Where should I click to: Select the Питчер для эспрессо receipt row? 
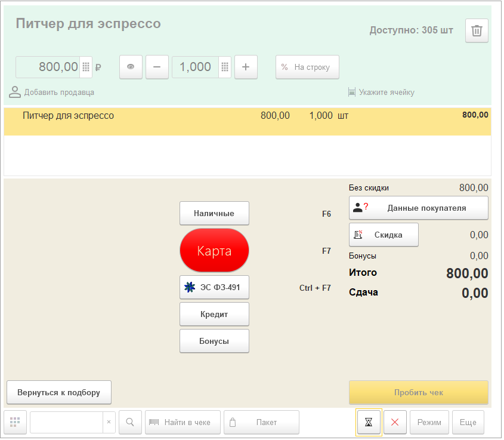(x=248, y=122)
